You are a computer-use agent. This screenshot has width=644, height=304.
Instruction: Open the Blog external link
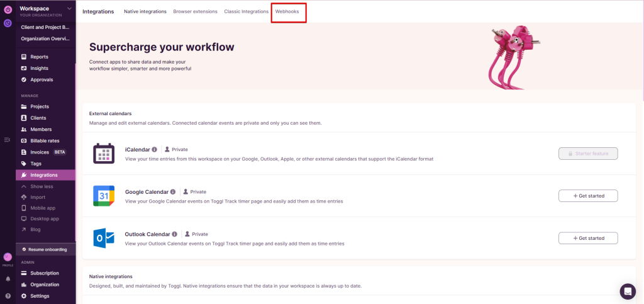35,229
